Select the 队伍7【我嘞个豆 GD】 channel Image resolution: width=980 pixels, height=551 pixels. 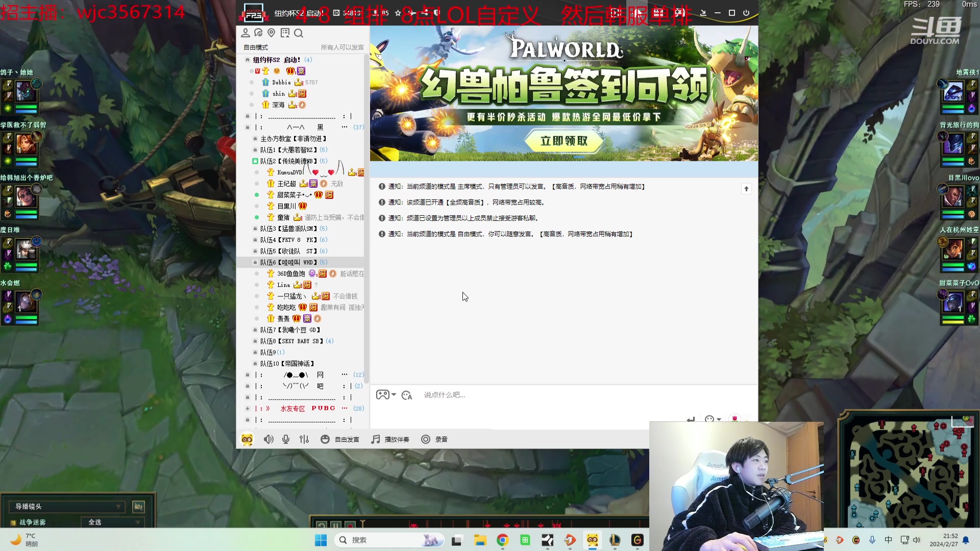(290, 330)
